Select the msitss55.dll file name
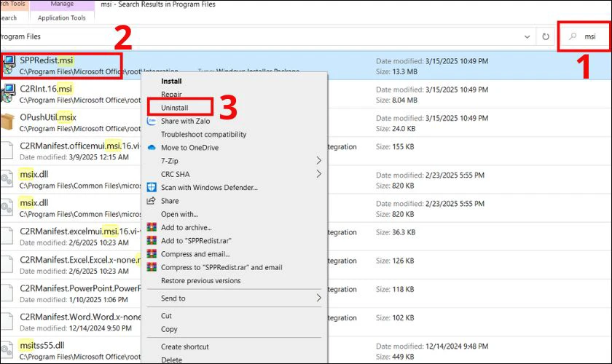Screen dimensions: 612x364 [x=42, y=345]
